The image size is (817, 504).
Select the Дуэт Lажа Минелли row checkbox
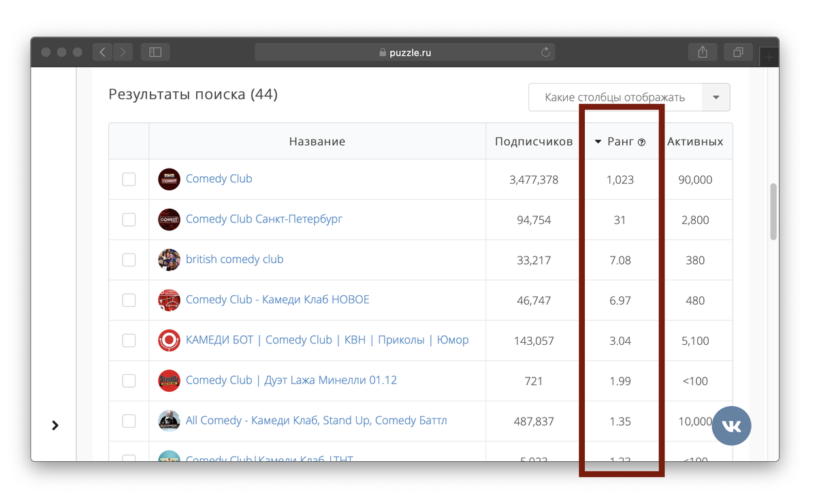coord(129,380)
